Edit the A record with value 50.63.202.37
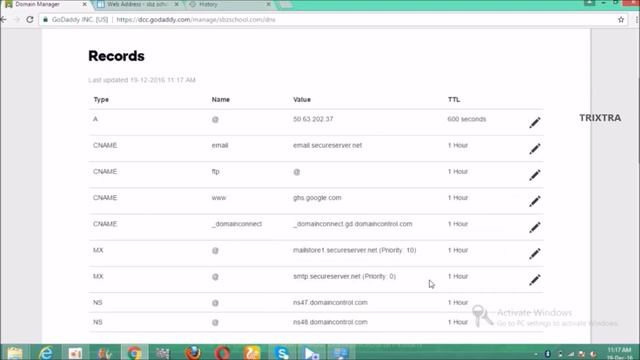Screen dimensions: 640x360 pyautogui.click(x=535, y=122)
